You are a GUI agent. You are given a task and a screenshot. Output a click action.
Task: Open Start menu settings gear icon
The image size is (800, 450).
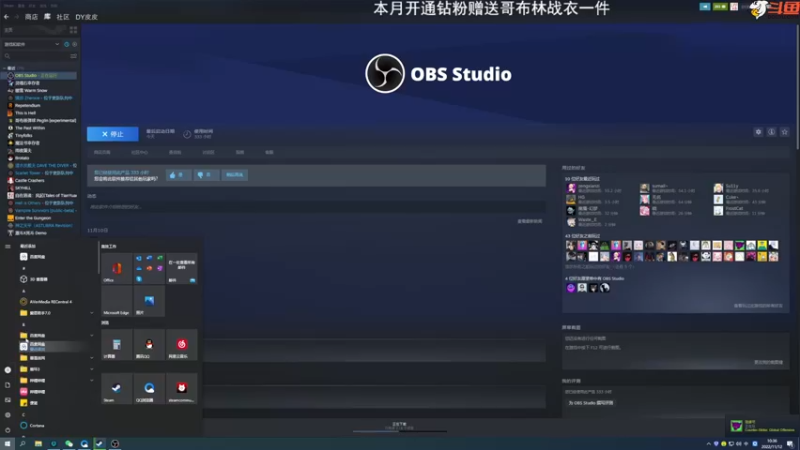point(8,415)
